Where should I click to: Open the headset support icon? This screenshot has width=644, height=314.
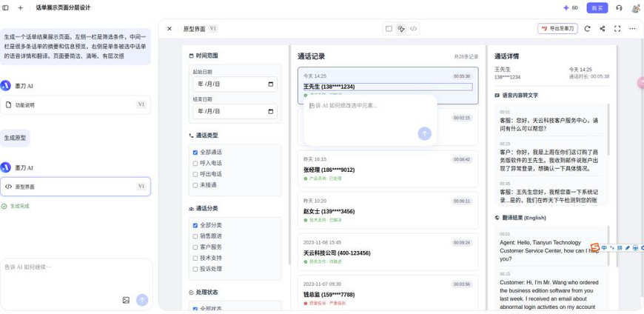[619, 8]
